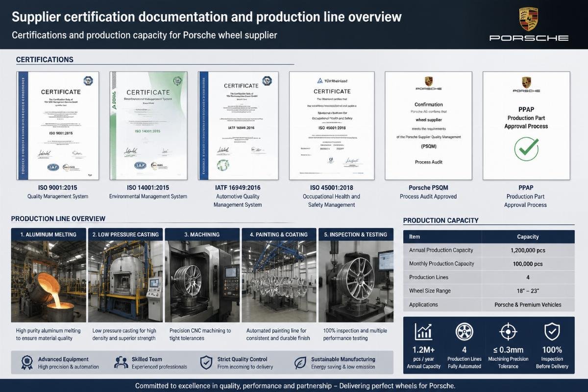Click the 'Capacity' table column header
Viewport: 588px width, 392px height.
tap(528, 237)
